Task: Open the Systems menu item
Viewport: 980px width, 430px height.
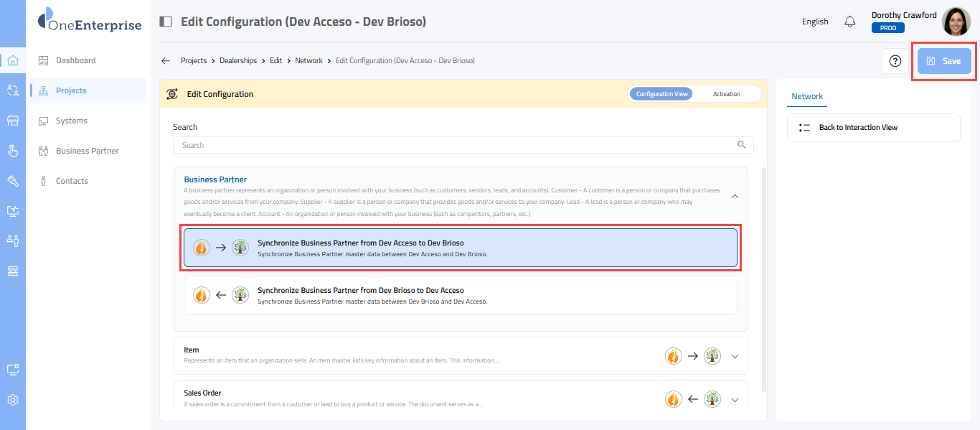Action: pos(72,121)
